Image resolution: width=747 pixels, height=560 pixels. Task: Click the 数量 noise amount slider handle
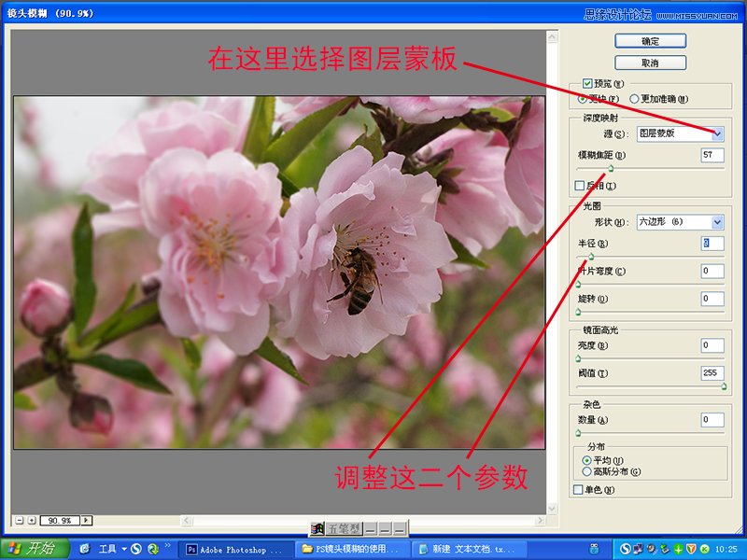[578, 433]
